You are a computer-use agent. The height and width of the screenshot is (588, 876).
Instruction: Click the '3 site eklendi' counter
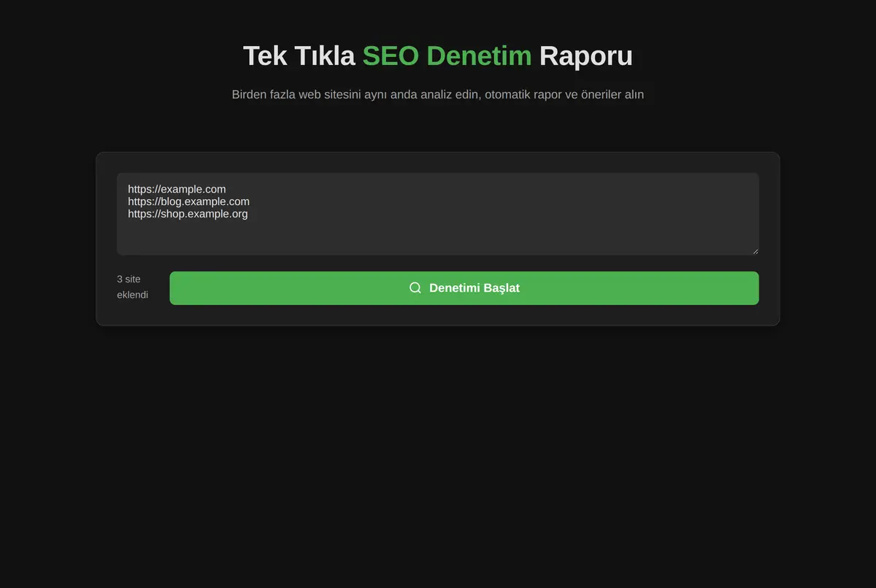(x=133, y=287)
